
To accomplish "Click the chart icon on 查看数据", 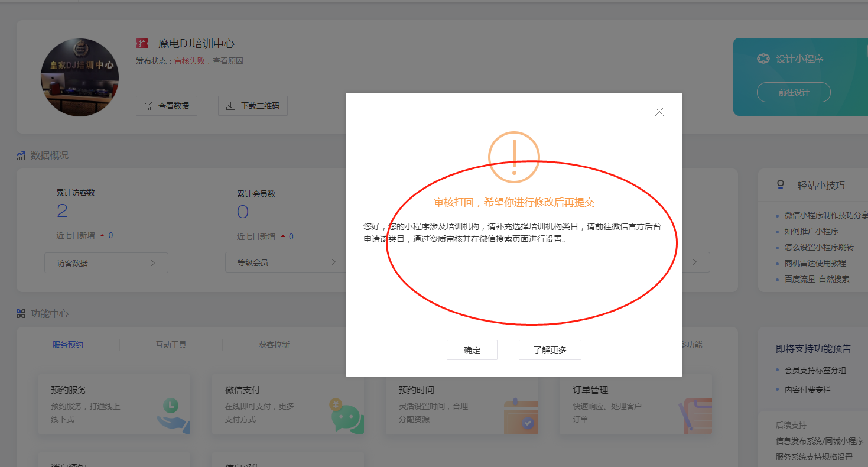I will point(148,106).
